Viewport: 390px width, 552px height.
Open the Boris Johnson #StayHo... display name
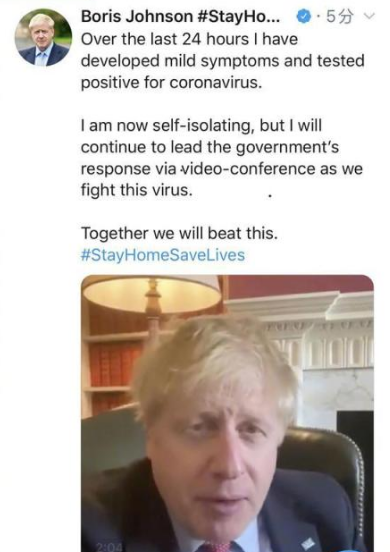(181, 17)
